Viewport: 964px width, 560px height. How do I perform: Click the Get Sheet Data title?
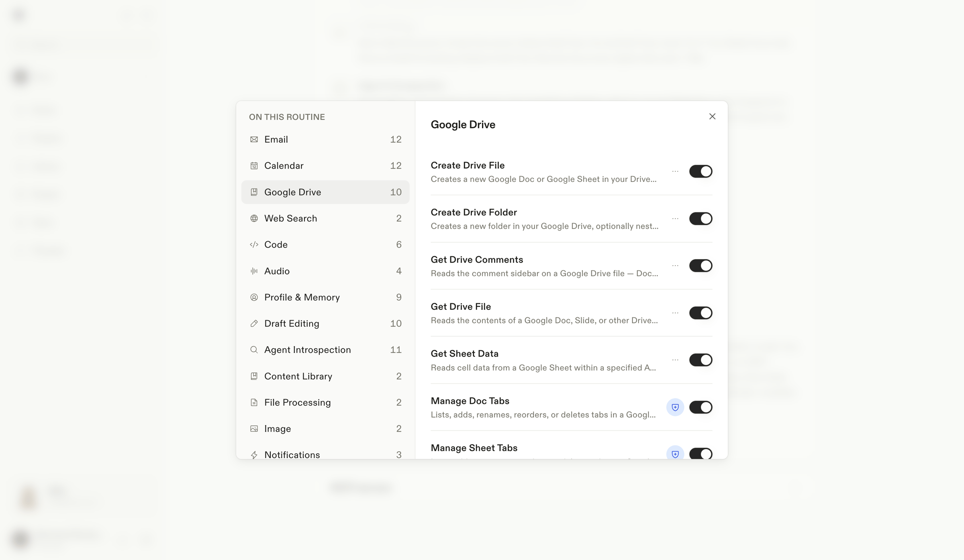(464, 354)
